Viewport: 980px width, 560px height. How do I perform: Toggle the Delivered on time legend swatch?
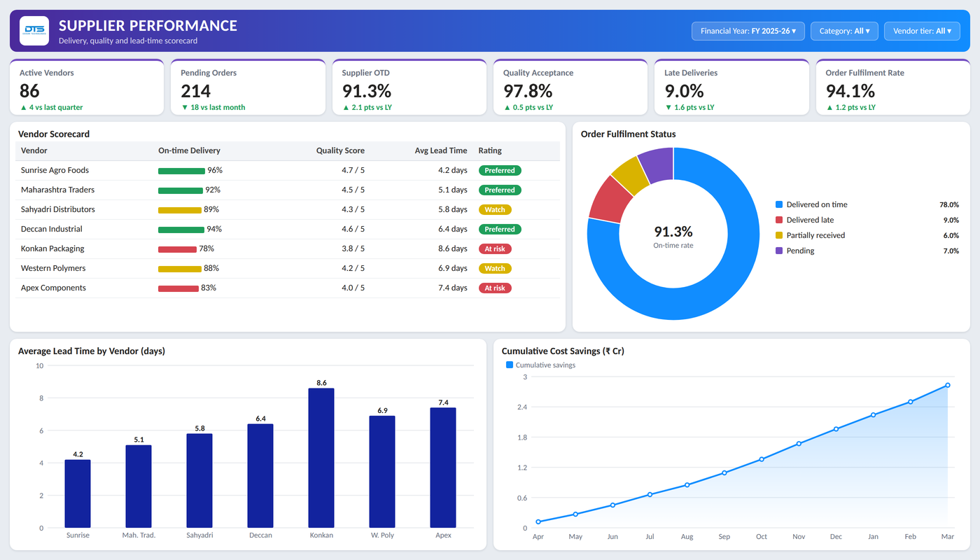[x=779, y=204]
